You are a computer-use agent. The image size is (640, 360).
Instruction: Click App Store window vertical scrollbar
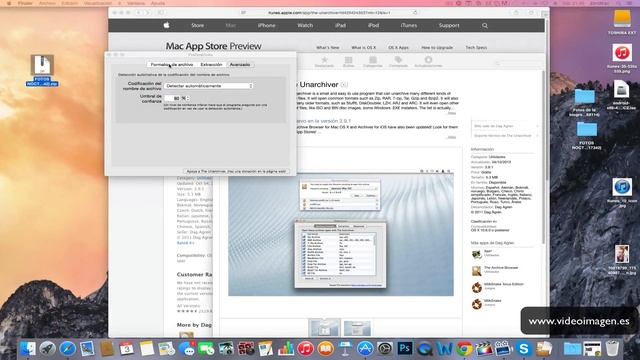coord(543,157)
